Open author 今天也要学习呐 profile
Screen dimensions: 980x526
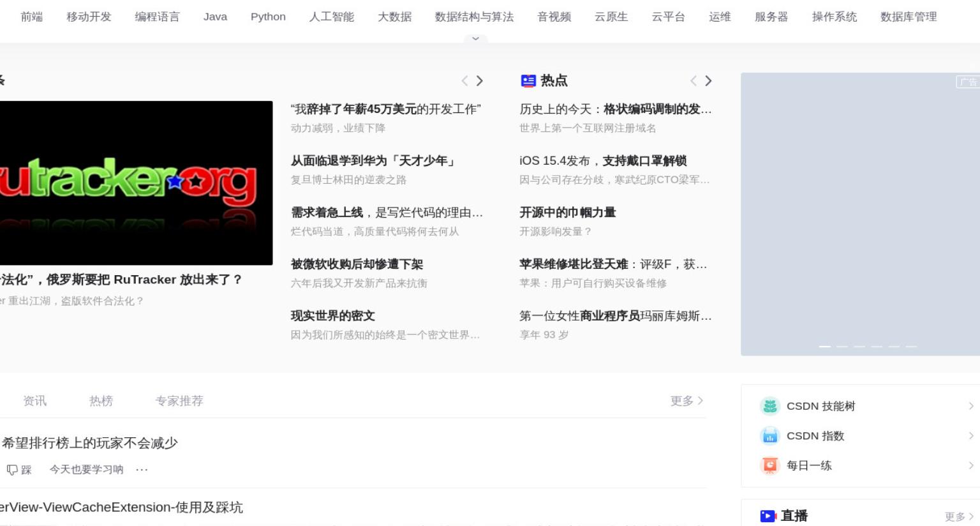click(x=87, y=470)
